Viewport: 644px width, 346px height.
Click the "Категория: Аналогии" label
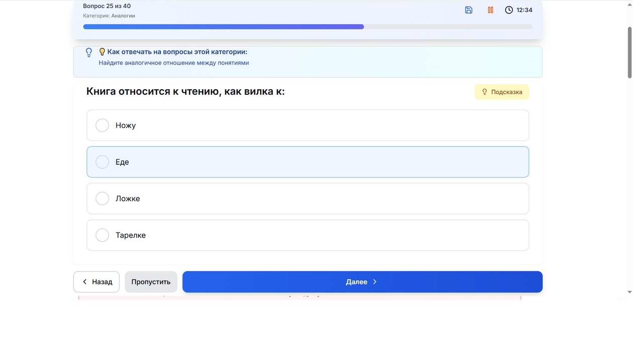coord(109,16)
